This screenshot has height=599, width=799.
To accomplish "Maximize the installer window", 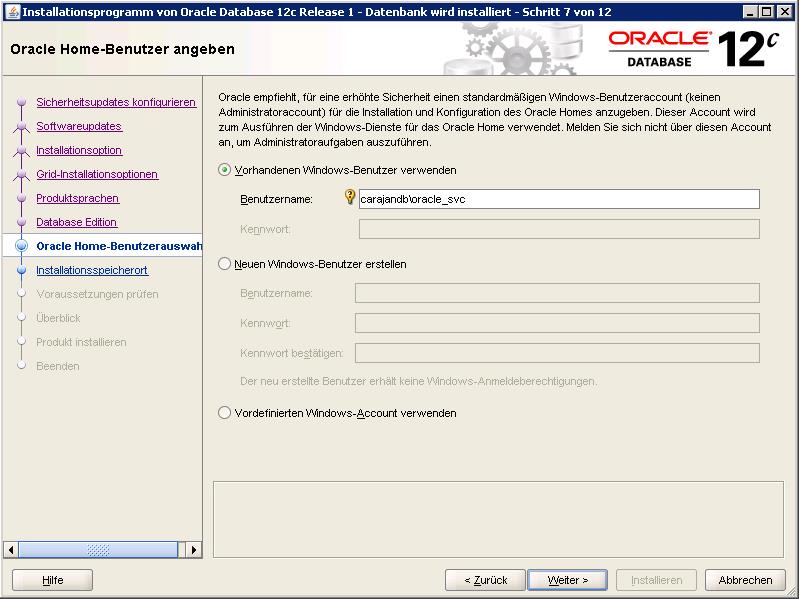I will pyautogui.click(x=766, y=12).
